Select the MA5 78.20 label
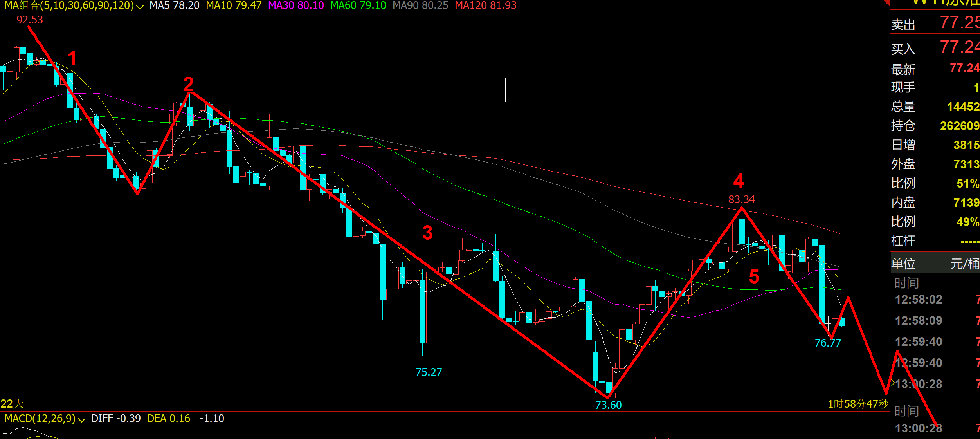This screenshot has height=439, width=980. tap(175, 5)
